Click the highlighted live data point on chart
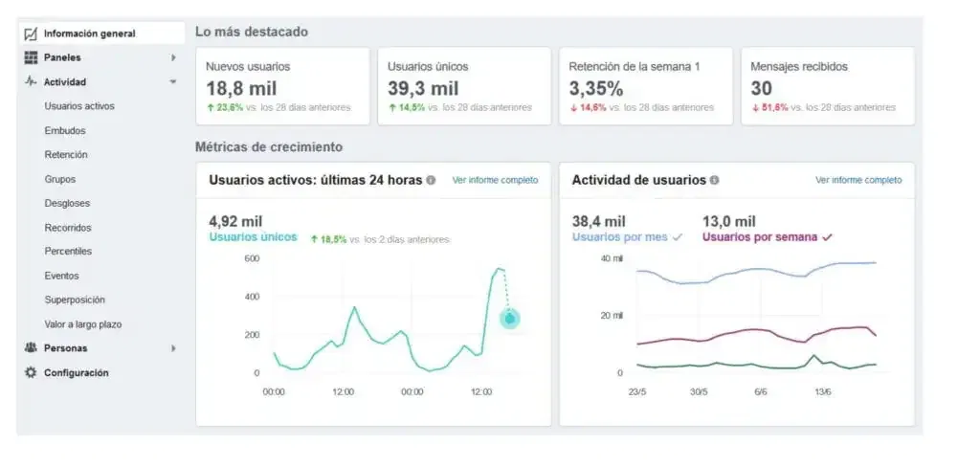The image size is (980, 467). click(x=510, y=318)
